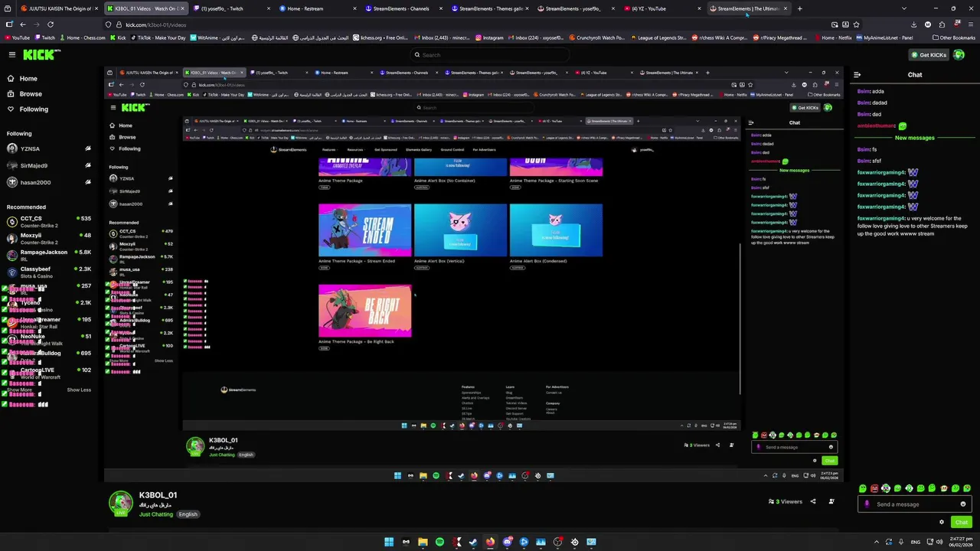Open recommended channel RampageJackson

tap(47, 256)
